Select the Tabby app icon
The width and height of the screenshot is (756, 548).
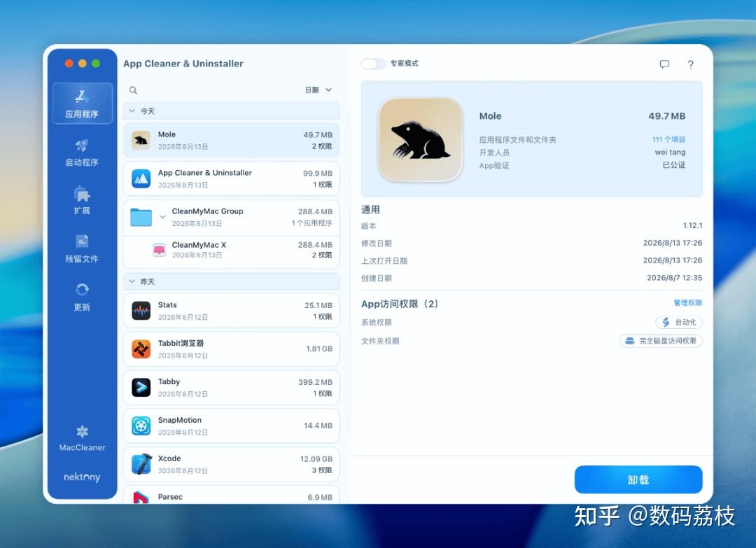point(141,388)
